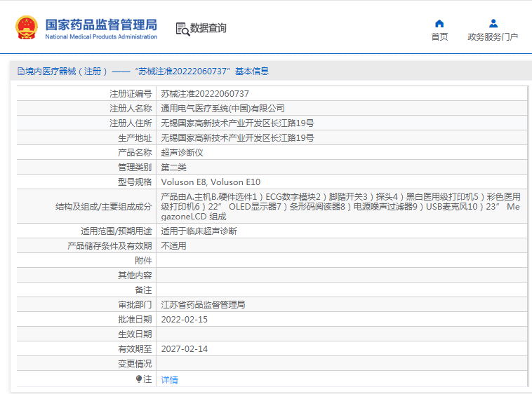This screenshot has width=532, height=394.
Task: Open the 详情 details link
Action: (169, 380)
